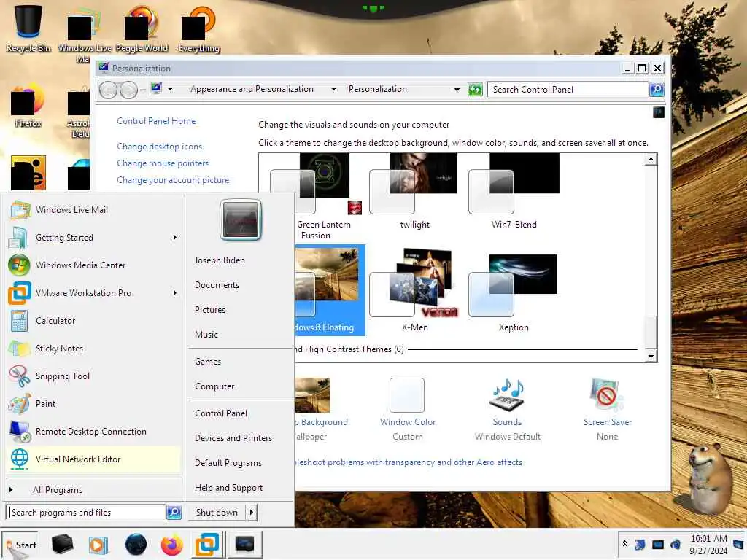
Task: Expand the VMware Workstation Pro submenu arrow
Action: point(175,293)
